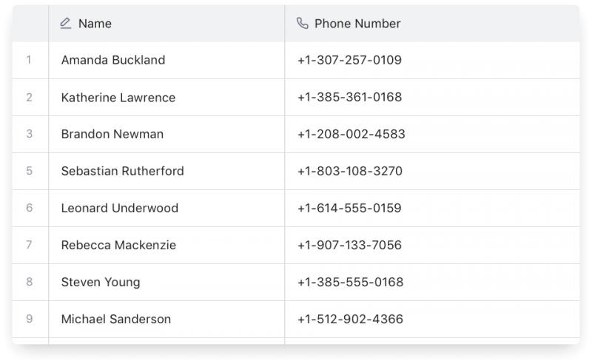This screenshot has width=592, height=364.
Task: Select the Katherine Lawrence cell
Action: pos(118,97)
